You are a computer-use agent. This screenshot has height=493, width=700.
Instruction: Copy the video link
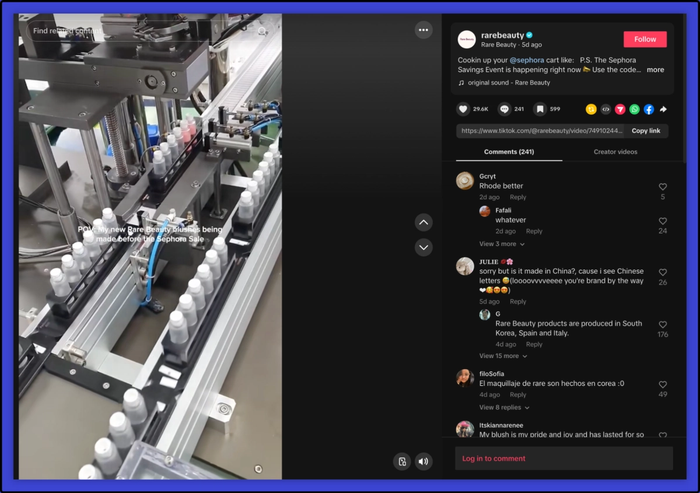click(646, 131)
